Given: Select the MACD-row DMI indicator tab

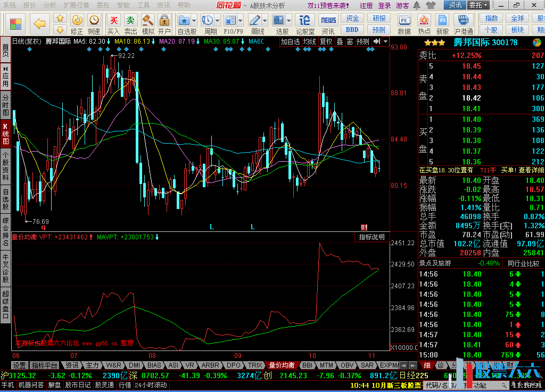Looking at the screenshot, I should [x=134, y=365].
